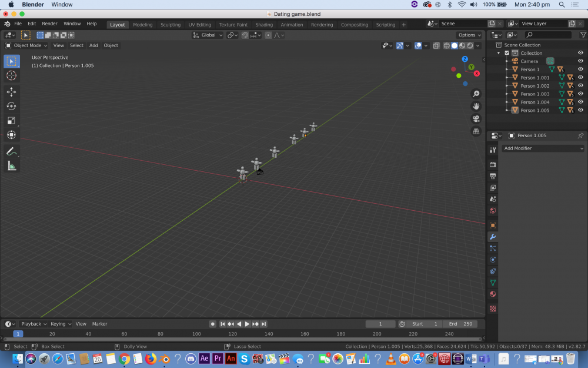Open the Global transform orientation dropdown

point(208,35)
